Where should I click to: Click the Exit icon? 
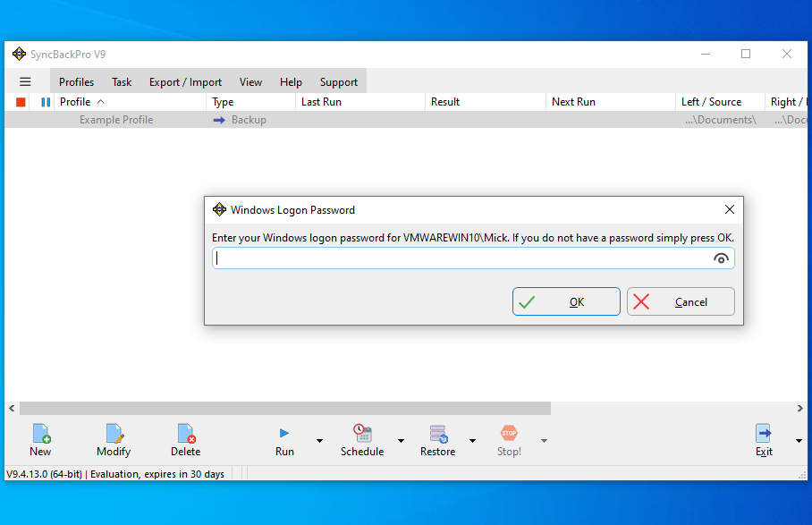click(764, 434)
